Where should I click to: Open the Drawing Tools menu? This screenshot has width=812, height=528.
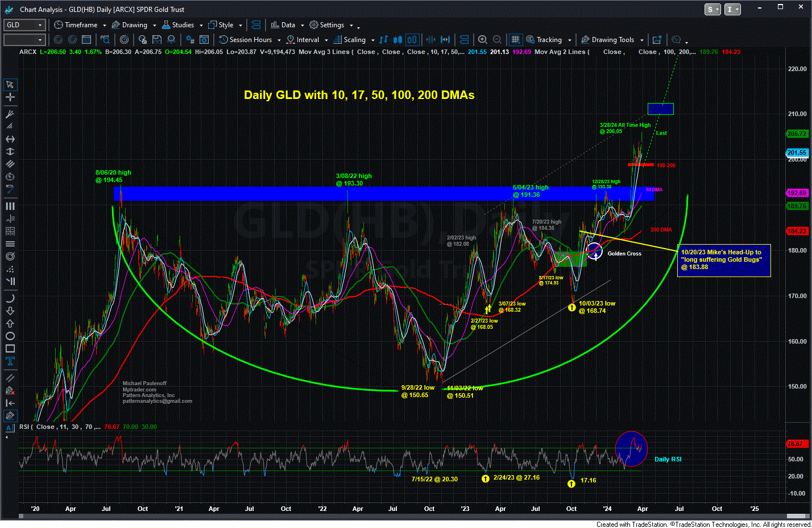(x=607, y=40)
